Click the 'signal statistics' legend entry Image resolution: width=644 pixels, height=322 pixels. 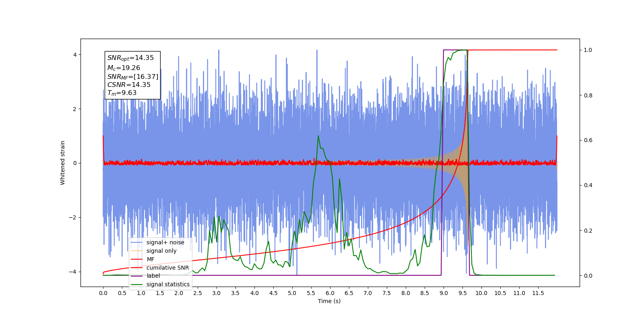coord(161,284)
